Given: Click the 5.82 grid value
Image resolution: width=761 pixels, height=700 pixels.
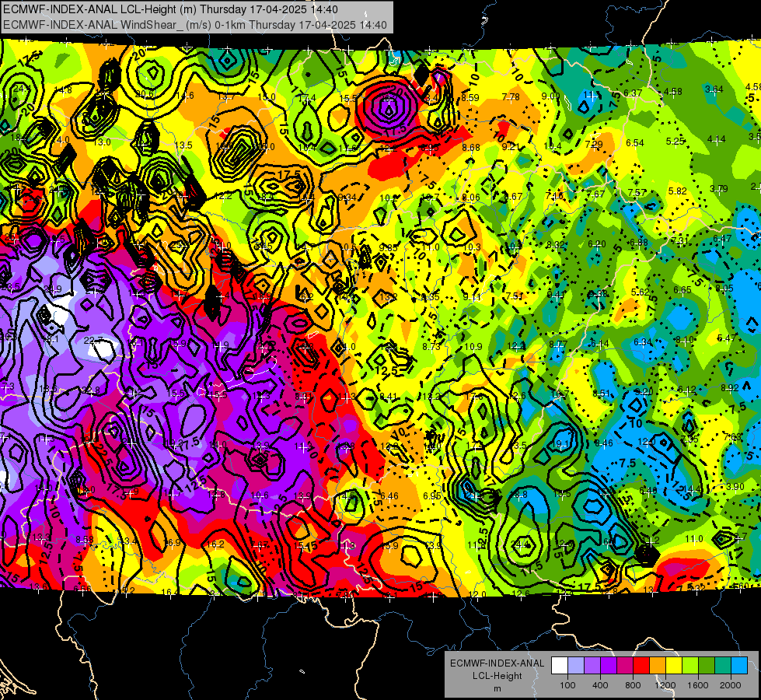Looking at the screenshot, I should tap(678, 191).
